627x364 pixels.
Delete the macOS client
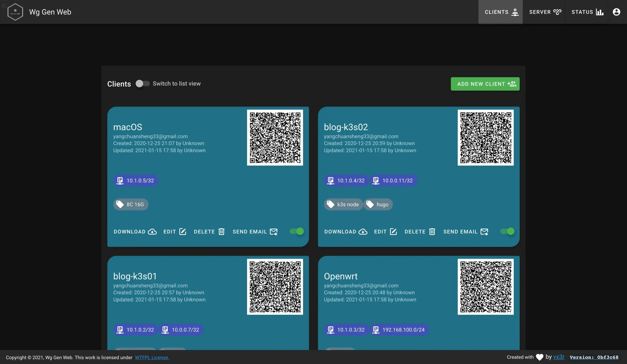tap(209, 232)
